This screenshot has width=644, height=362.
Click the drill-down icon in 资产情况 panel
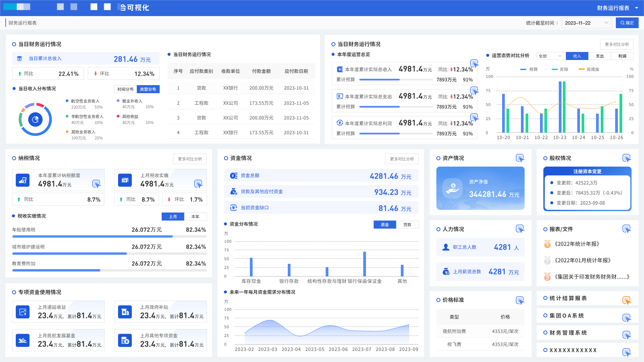(520, 158)
